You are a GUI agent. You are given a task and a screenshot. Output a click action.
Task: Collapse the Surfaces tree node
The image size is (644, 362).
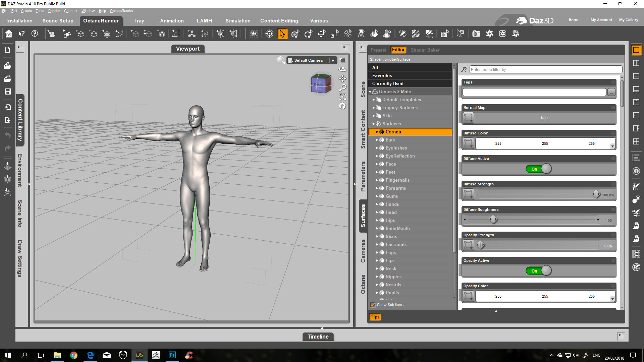pos(374,124)
